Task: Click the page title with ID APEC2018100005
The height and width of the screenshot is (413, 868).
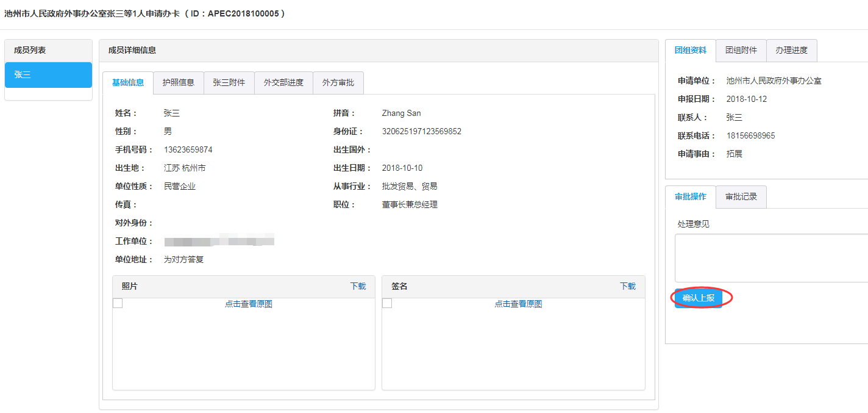Action: tap(144, 13)
